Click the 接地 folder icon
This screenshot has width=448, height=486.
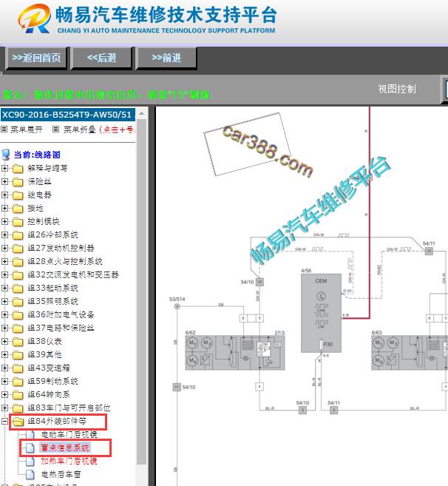pyautogui.click(x=18, y=209)
